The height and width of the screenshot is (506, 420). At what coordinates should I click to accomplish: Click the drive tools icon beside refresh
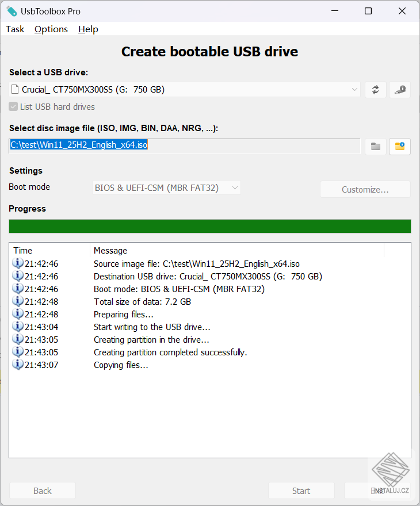coord(400,90)
